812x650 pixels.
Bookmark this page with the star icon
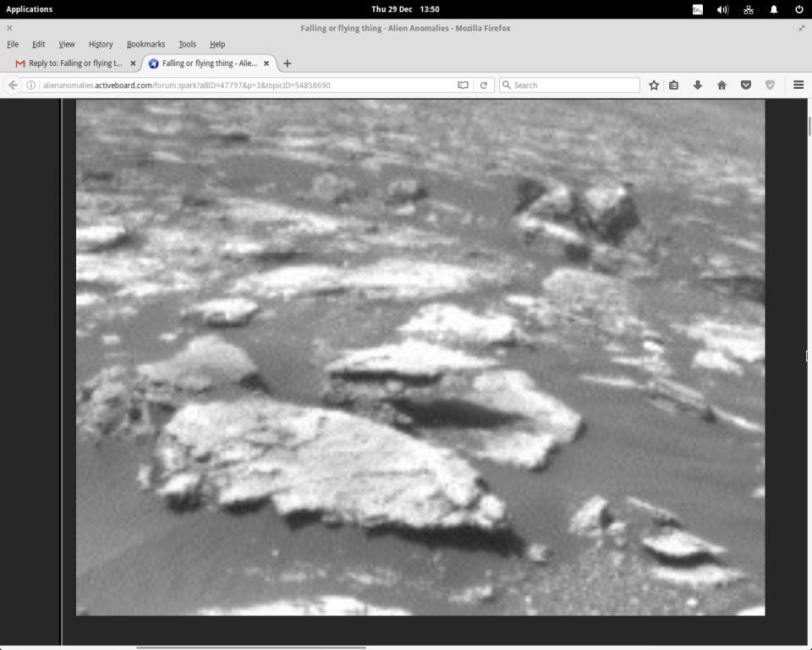(654, 85)
